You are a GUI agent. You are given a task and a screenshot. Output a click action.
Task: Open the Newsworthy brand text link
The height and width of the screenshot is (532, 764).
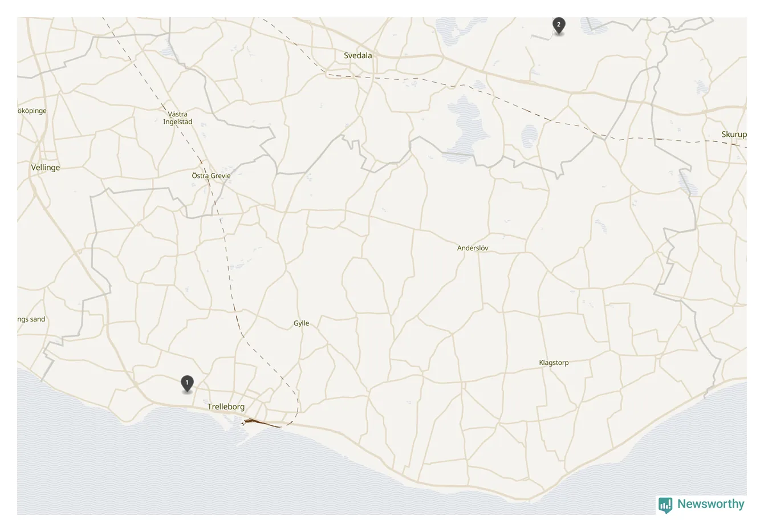coord(710,504)
